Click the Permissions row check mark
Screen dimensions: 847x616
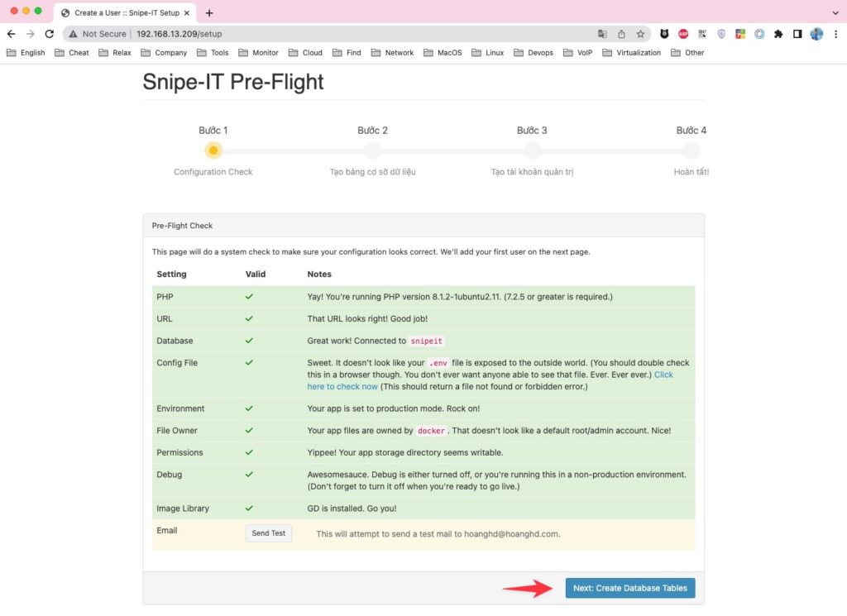[x=249, y=453]
